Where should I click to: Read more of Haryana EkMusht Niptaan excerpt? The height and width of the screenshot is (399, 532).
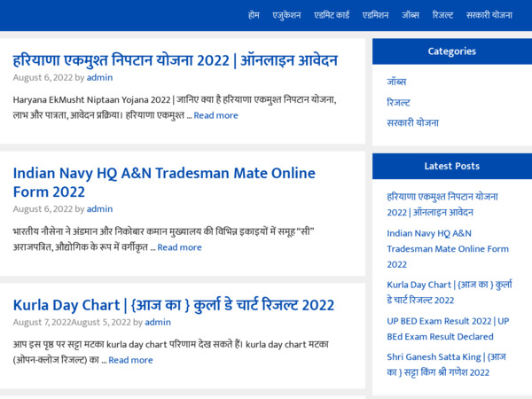point(215,115)
